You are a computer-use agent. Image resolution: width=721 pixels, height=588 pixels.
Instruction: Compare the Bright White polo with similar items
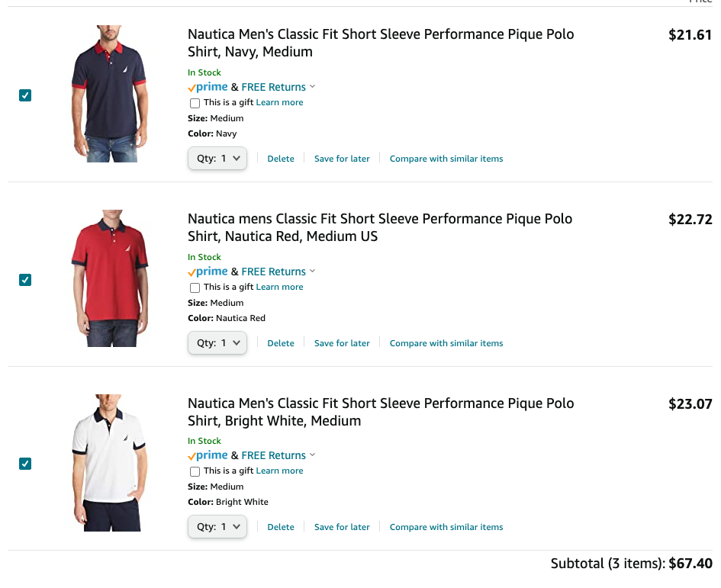[446, 527]
